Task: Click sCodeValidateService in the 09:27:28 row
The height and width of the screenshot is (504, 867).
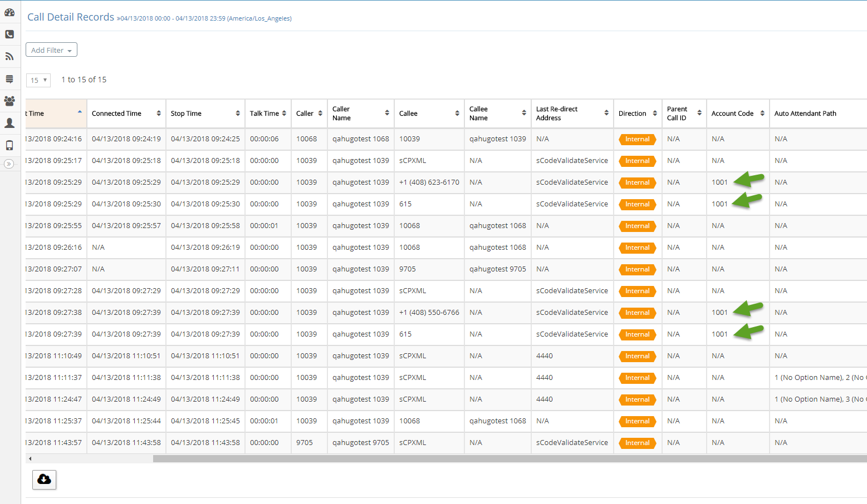Action: click(x=572, y=291)
